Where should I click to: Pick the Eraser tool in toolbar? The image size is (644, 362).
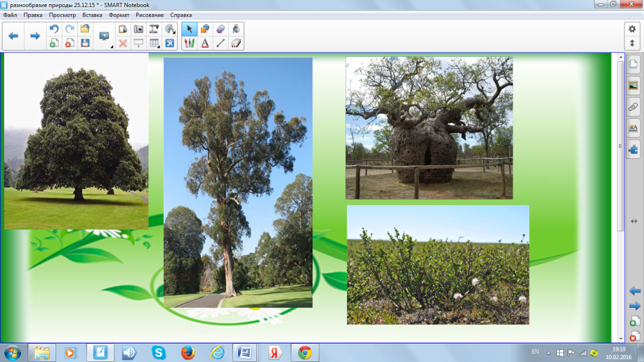pos(236,43)
